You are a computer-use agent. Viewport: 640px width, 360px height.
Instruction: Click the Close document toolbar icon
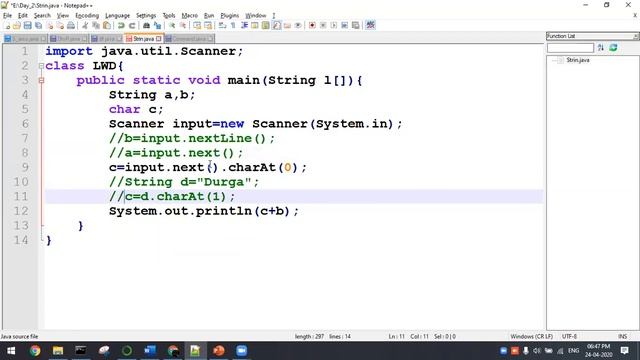pyautogui.click(x=49, y=25)
